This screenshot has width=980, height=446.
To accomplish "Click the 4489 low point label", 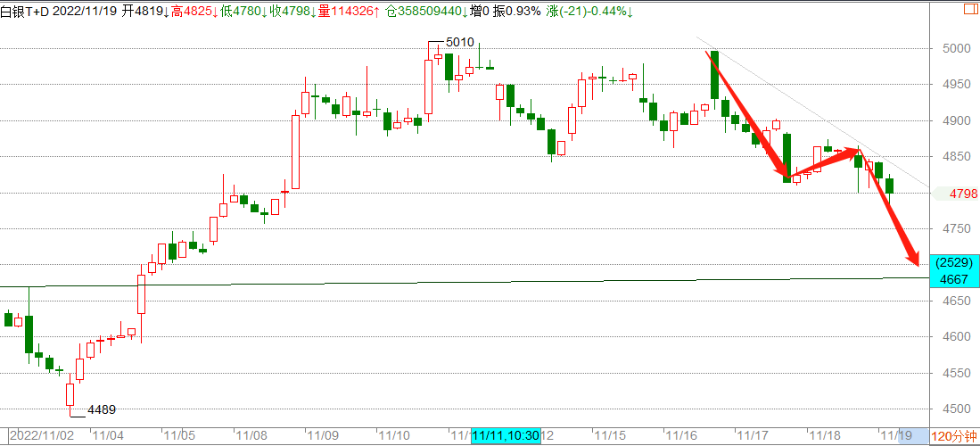I will pos(102,410).
